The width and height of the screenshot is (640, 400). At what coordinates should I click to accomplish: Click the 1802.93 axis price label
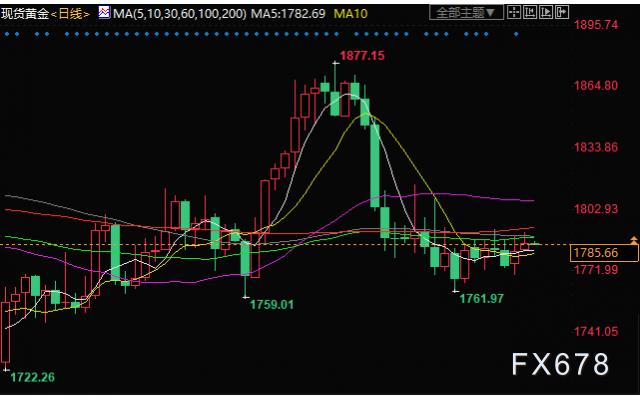[596, 209]
